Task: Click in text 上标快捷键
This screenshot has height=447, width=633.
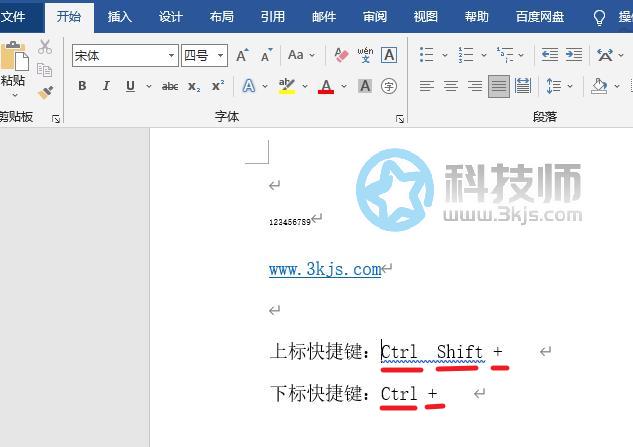Action: pos(316,351)
